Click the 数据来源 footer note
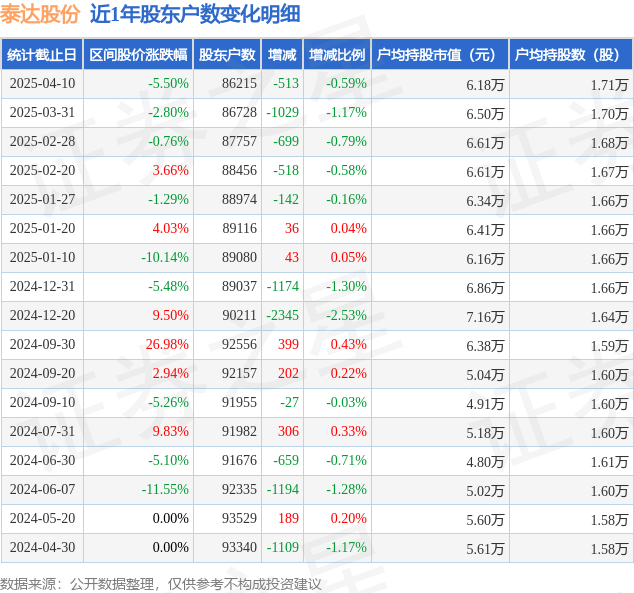Viewport: 634px width, 593px height. click(x=161, y=584)
